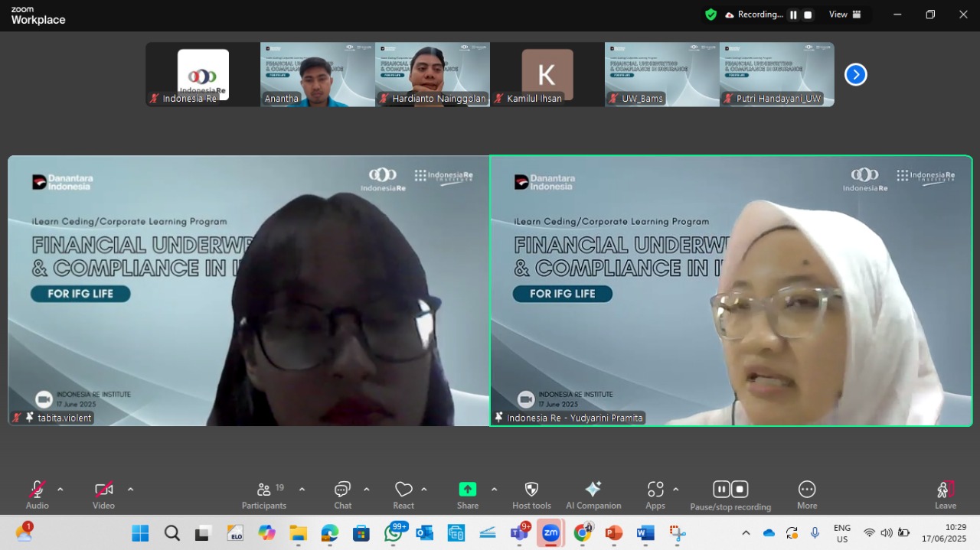Open Task View in the taskbar
Viewport: 980px width, 550px height.
click(x=203, y=533)
